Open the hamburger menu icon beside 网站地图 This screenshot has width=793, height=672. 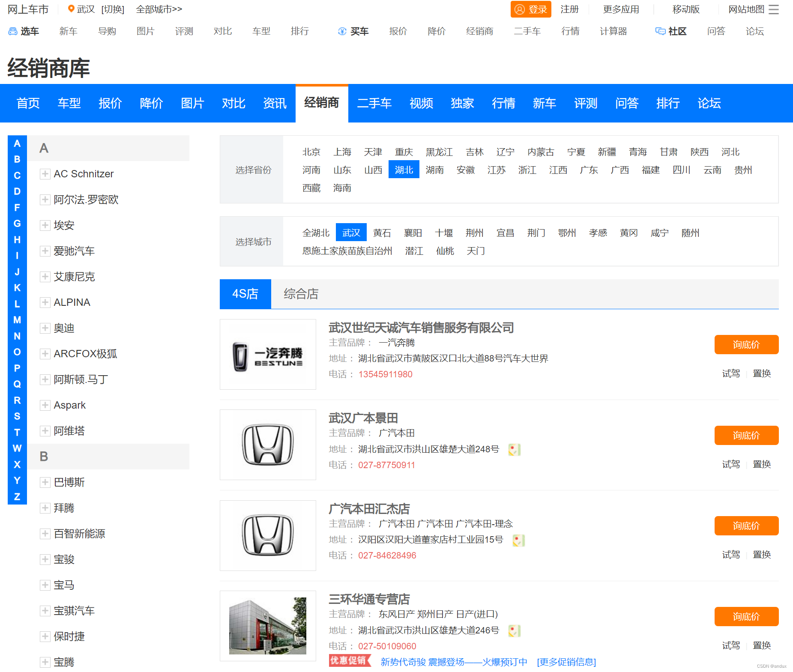click(774, 9)
